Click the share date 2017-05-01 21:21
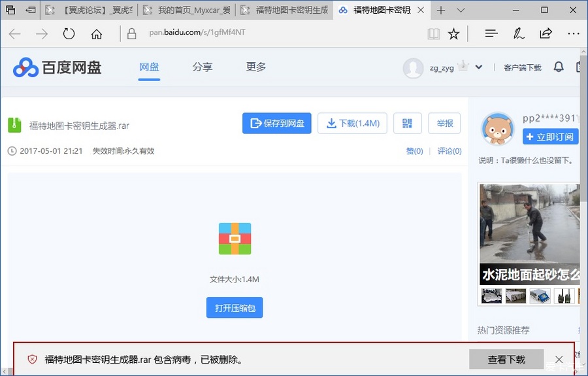This screenshot has height=376, width=588. pos(51,151)
